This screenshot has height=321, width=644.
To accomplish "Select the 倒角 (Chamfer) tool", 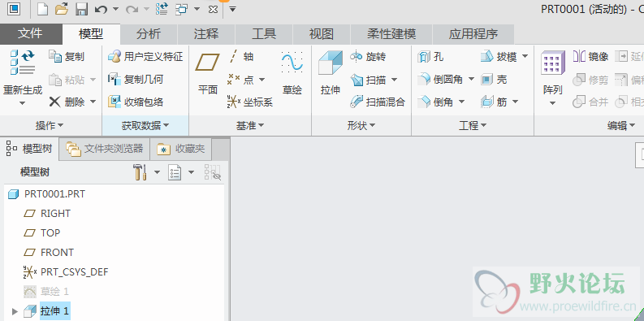I will 435,102.
